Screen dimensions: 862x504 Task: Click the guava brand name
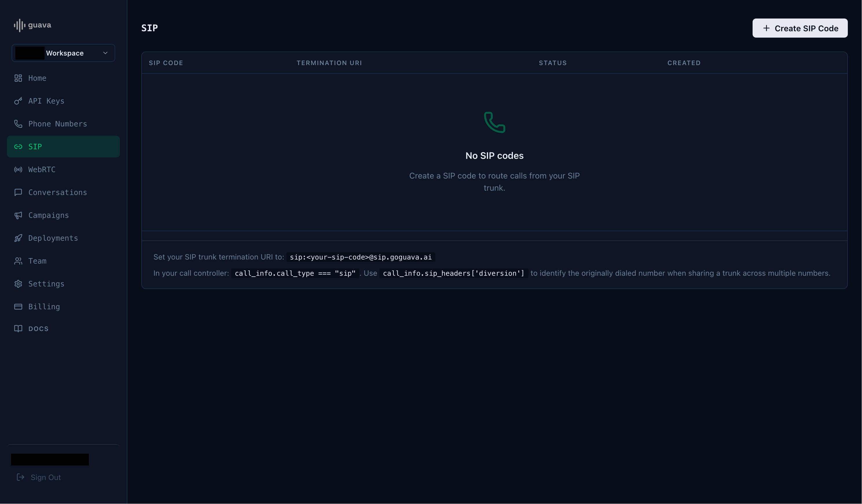point(40,25)
